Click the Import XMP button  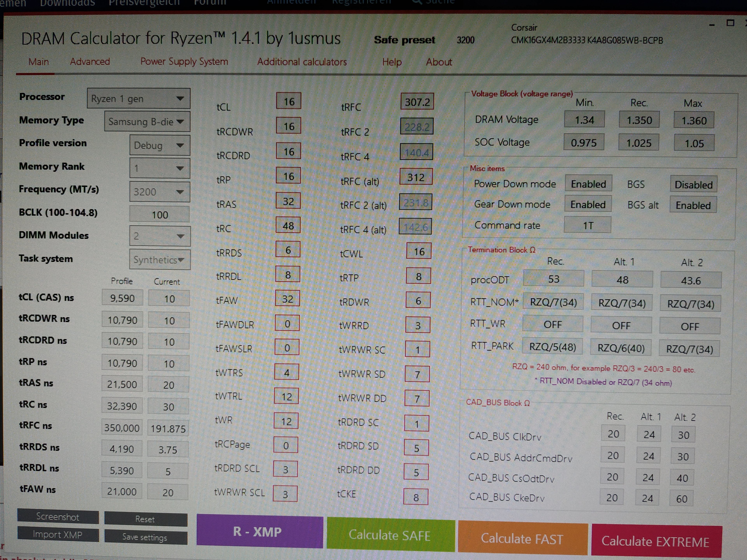coord(58,534)
